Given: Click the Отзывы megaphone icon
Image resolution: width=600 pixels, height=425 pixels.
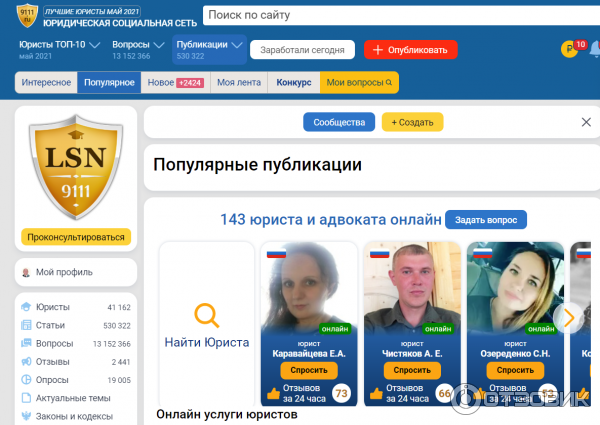Looking at the screenshot, I should pyautogui.click(x=26, y=361).
